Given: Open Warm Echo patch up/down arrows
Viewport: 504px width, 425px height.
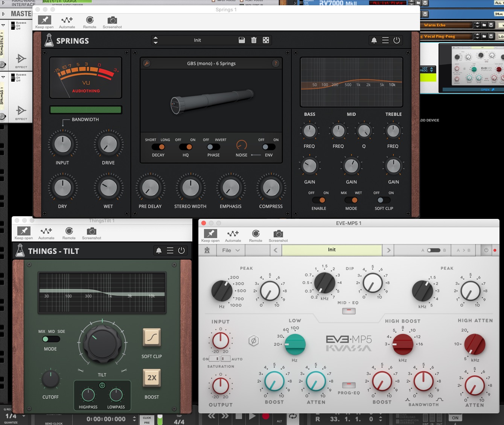Looking at the screenshot, I should (x=477, y=25).
